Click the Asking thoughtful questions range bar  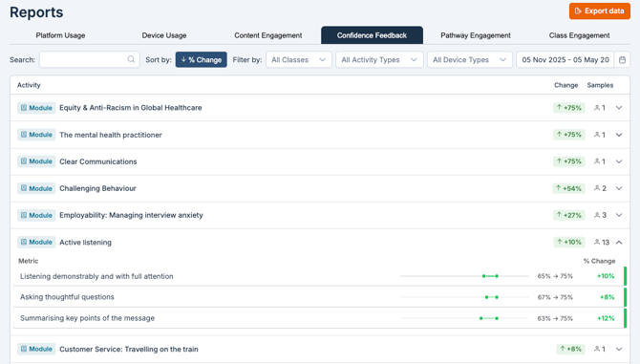click(x=464, y=297)
